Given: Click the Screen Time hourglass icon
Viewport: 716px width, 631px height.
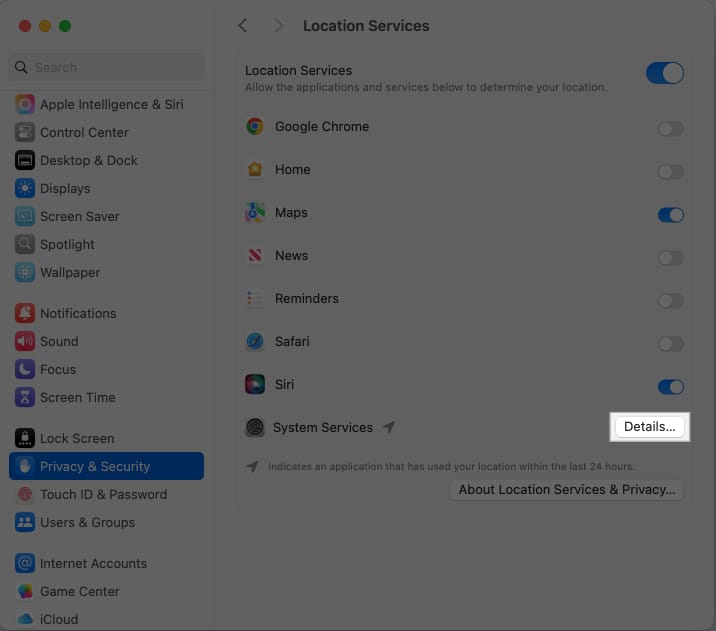Looking at the screenshot, I should [x=25, y=397].
